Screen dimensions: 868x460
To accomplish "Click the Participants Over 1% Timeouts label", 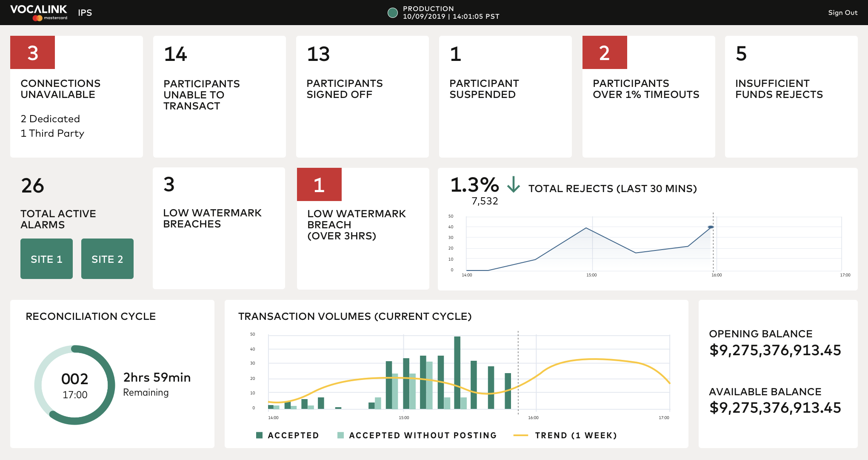I will [x=646, y=89].
